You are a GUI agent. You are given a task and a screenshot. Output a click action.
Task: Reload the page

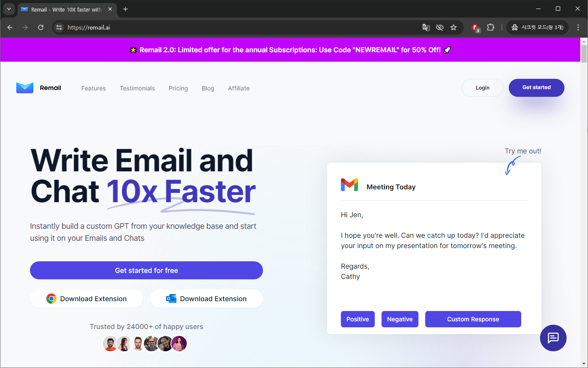(x=41, y=27)
